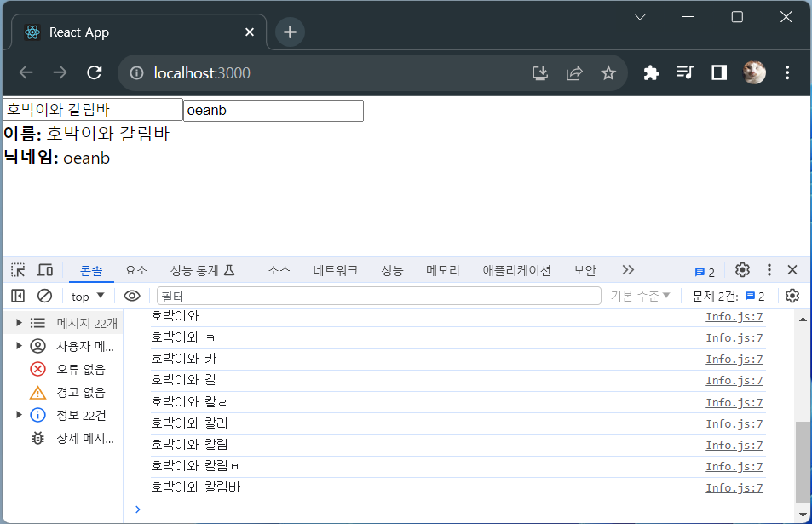Bookmark this page with the star
The image size is (812, 524).
[x=608, y=73]
